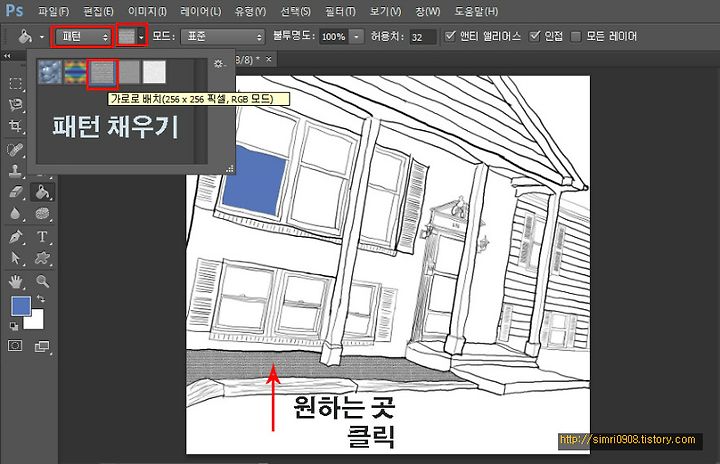
Task: Click the Ps application logo
Action: [x=14, y=10]
